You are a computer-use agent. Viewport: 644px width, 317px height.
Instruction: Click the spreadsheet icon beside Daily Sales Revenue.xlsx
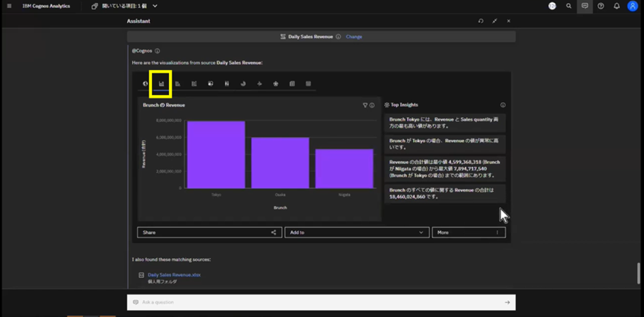tap(142, 275)
